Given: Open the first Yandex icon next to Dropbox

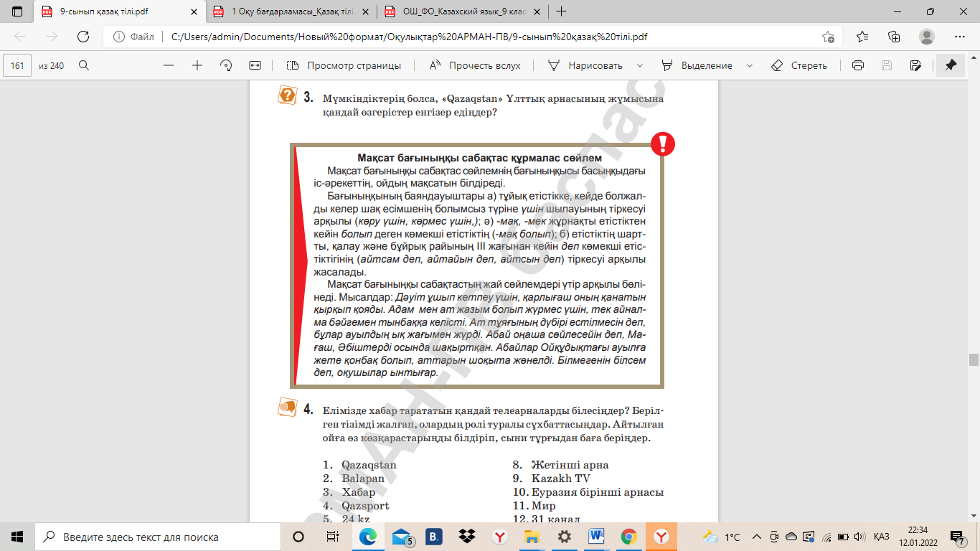Looking at the screenshot, I should tap(500, 537).
